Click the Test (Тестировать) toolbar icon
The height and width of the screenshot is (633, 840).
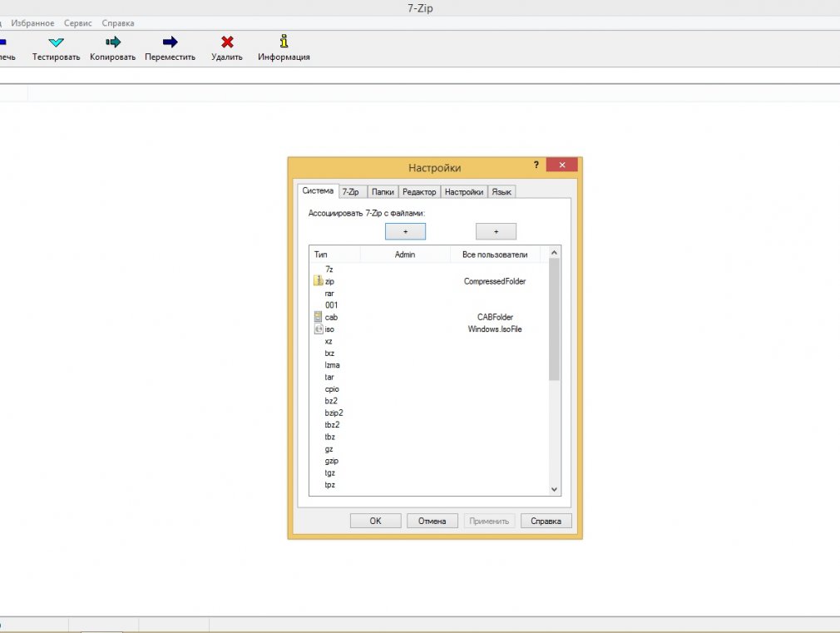click(56, 42)
